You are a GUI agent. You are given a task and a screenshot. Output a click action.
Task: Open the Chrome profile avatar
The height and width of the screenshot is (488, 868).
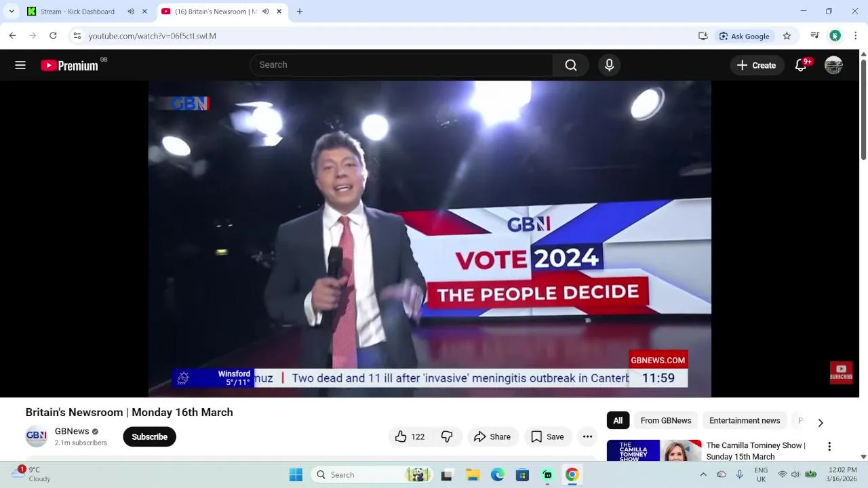835,36
